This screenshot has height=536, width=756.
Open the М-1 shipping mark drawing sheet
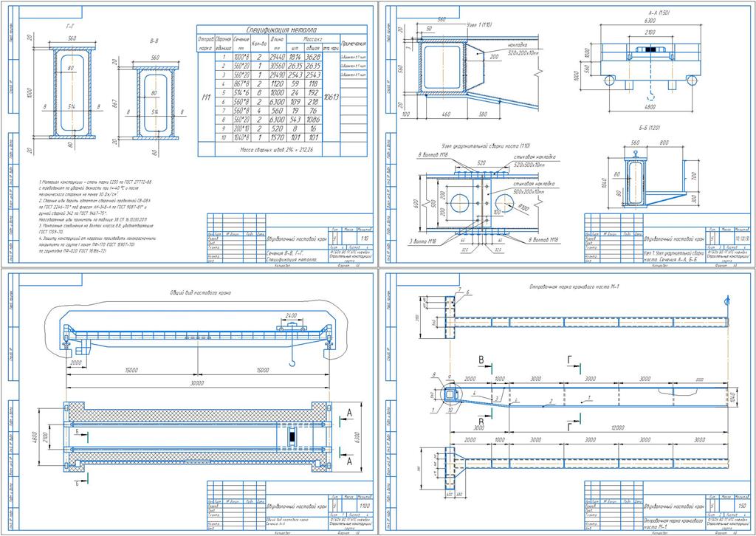[x=567, y=402]
